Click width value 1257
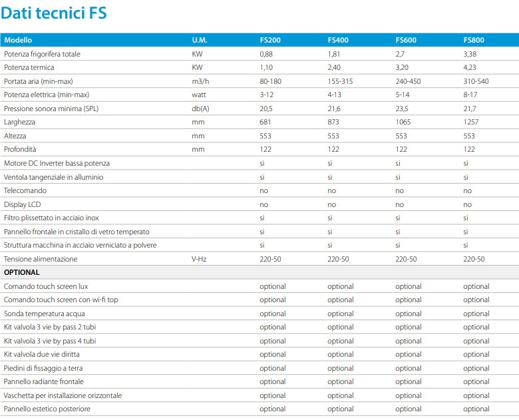The height and width of the screenshot is (420, 519). click(471, 122)
